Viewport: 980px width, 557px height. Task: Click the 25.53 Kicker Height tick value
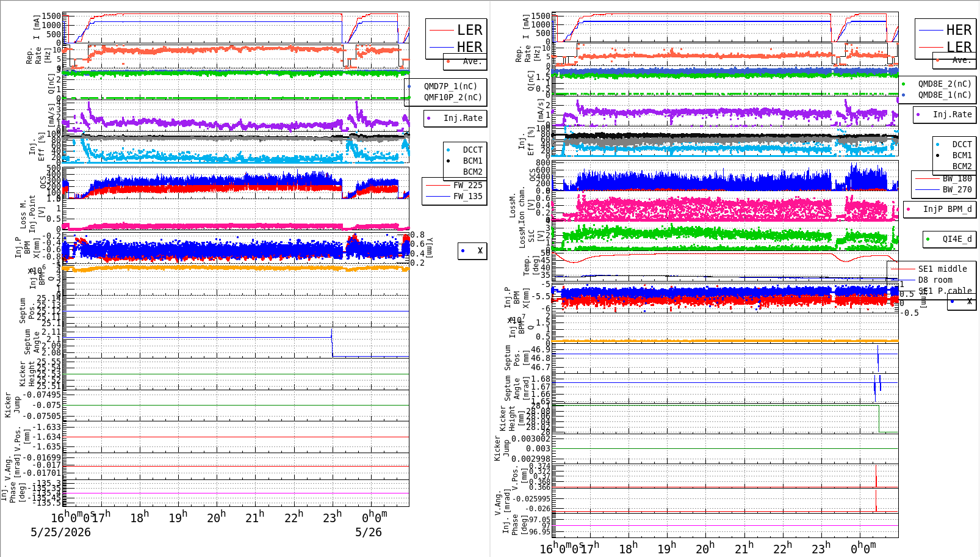(x=48, y=373)
